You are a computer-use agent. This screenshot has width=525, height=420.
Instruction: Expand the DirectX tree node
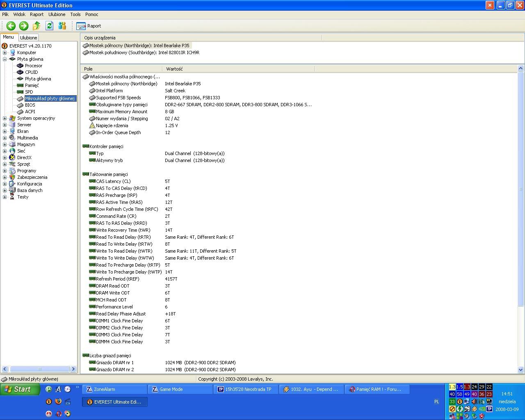click(x=5, y=157)
